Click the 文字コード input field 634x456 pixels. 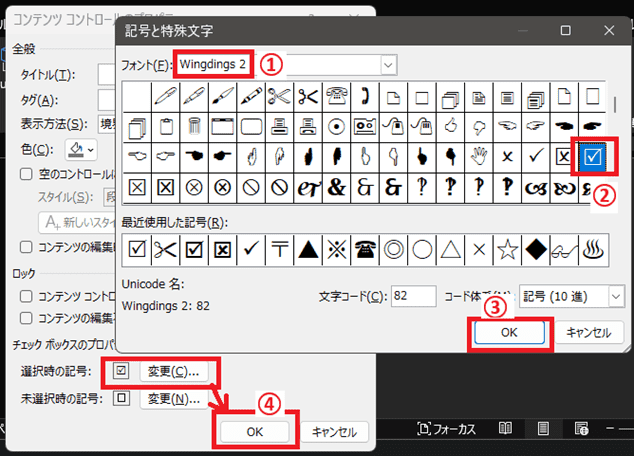[x=413, y=296]
